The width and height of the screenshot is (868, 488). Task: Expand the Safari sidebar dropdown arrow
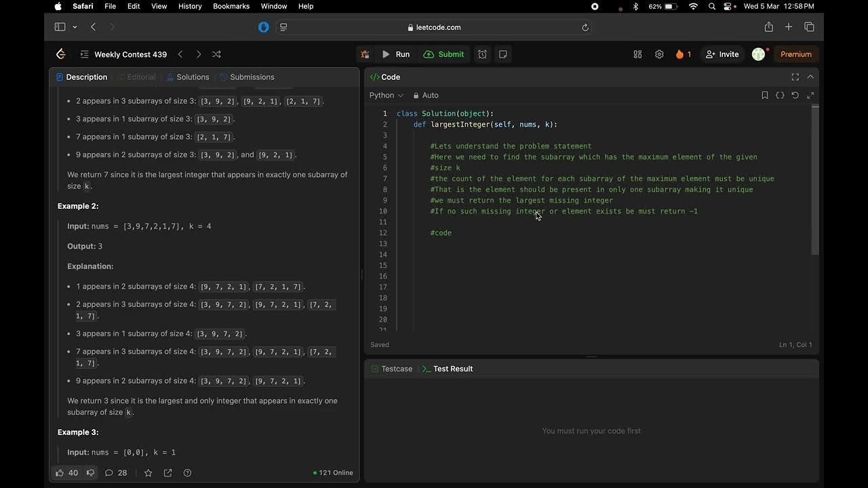[x=75, y=27]
